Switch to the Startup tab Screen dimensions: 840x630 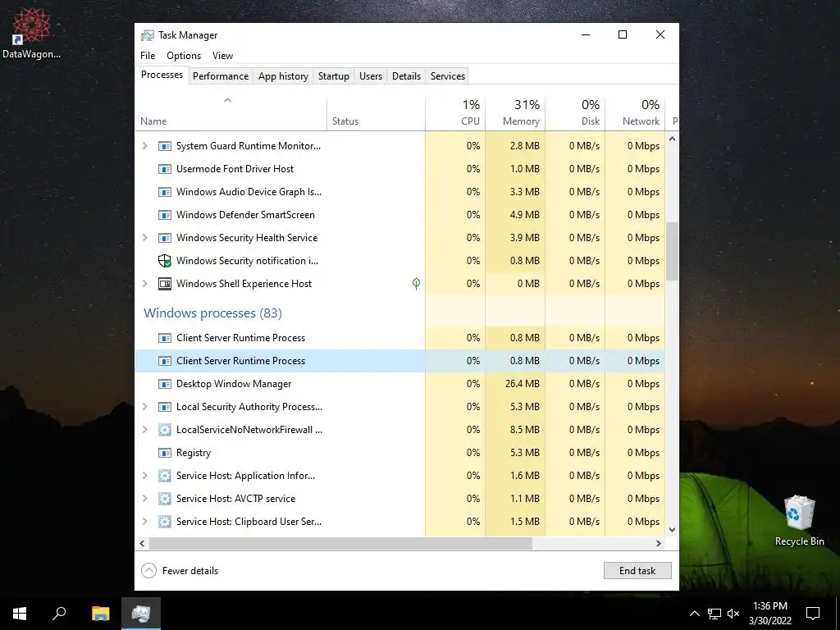[x=334, y=76]
